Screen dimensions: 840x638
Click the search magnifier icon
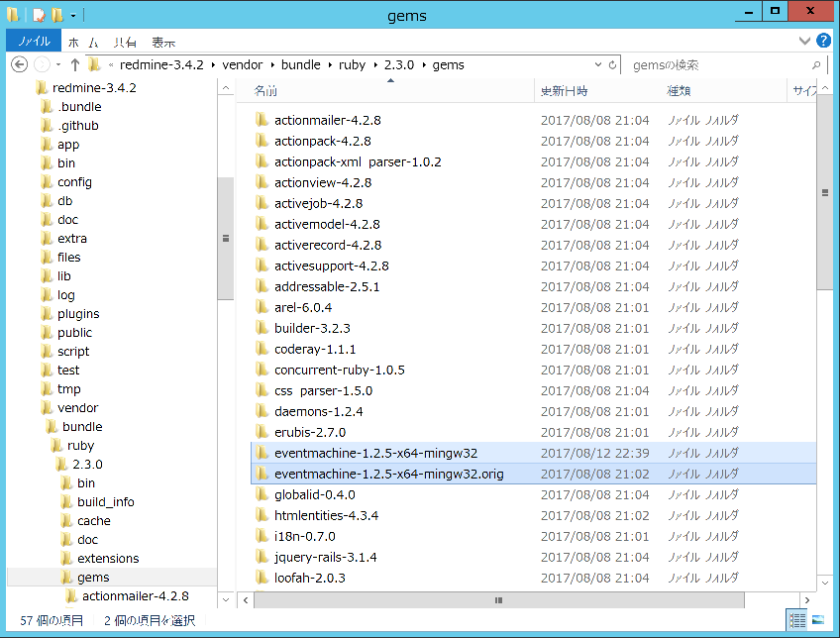(816, 64)
